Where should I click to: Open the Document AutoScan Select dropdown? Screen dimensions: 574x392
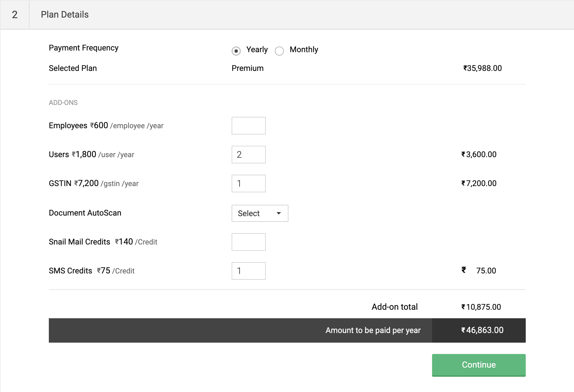point(260,213)
